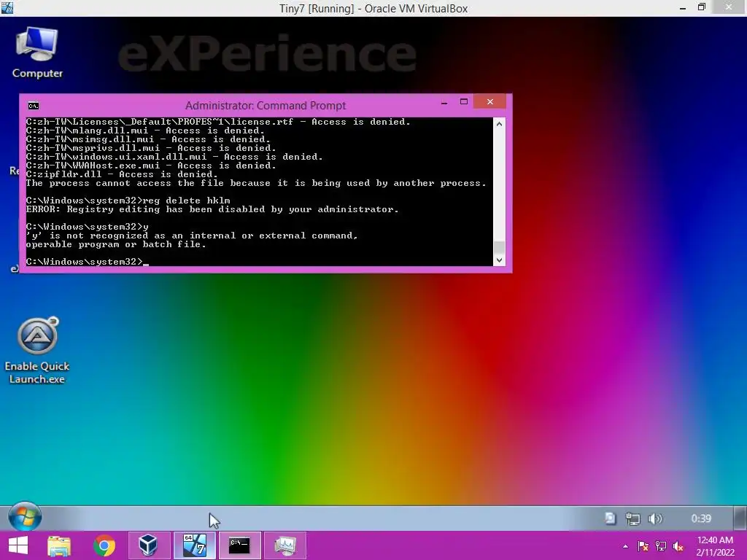Screen dimensions: 747x560
Task: Switch to VirtualBox Manager taskbar icon
Action: point(148,545)
